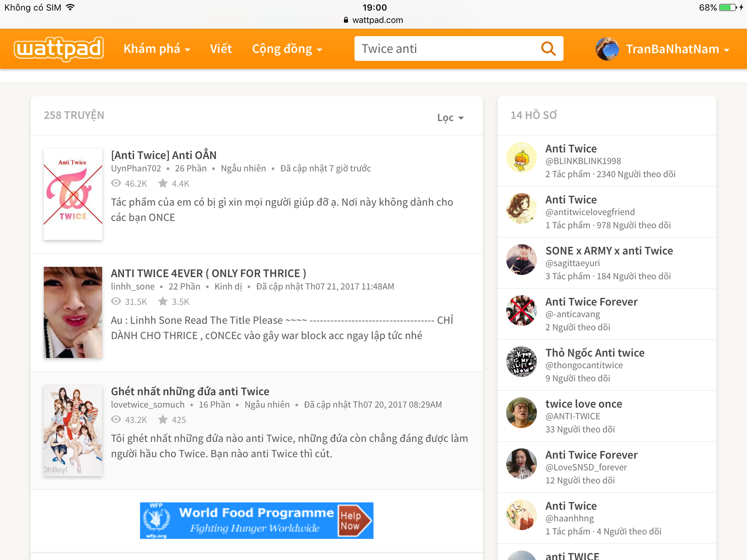This screenshot has width=747, height=560.
Task: Click the 14 HỒ SƠ heading
Action: coord(534,115)
